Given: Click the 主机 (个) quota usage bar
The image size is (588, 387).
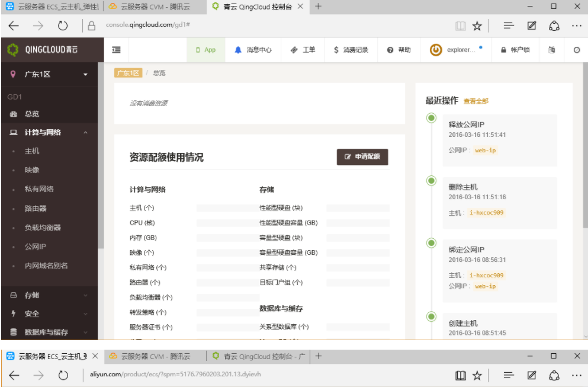Looking at the screenshot, I should tap(228, 208).
